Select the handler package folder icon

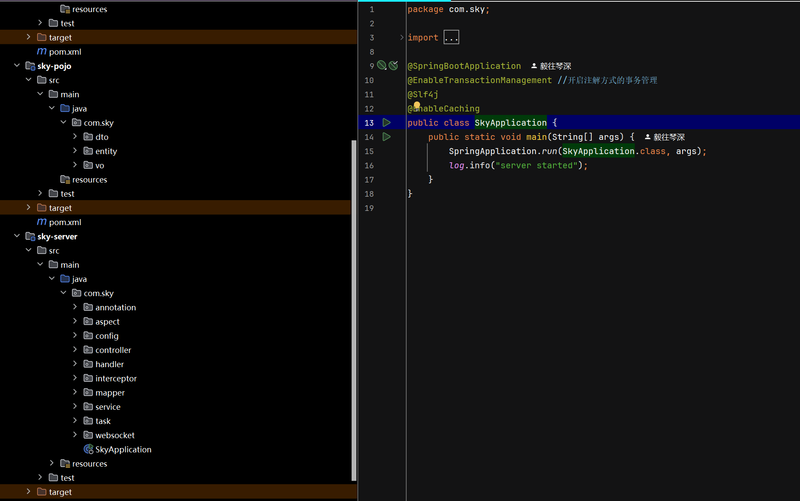click(x=88, y=364)
